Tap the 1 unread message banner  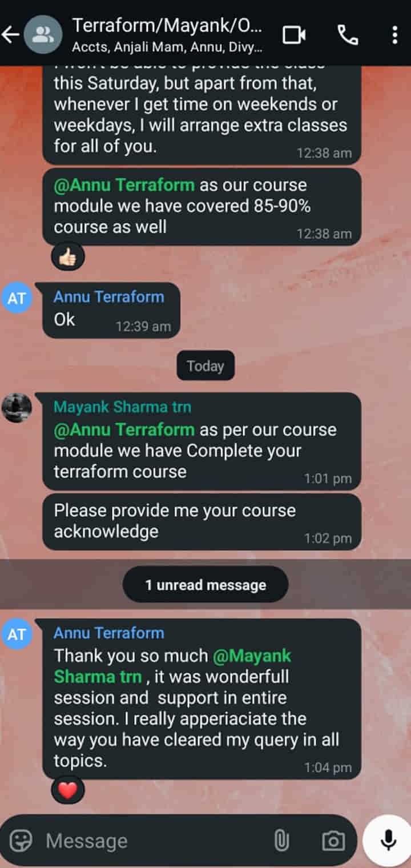[205, 585]
